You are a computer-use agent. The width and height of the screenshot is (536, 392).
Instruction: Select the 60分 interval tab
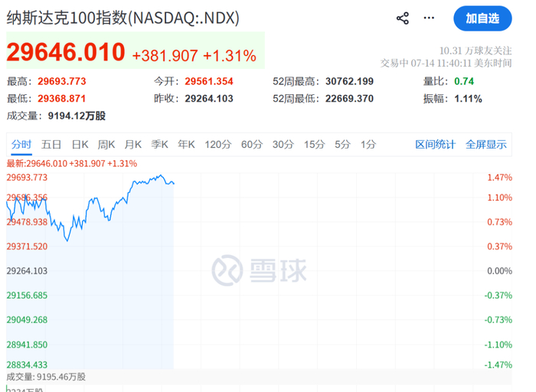click(252, 145)
